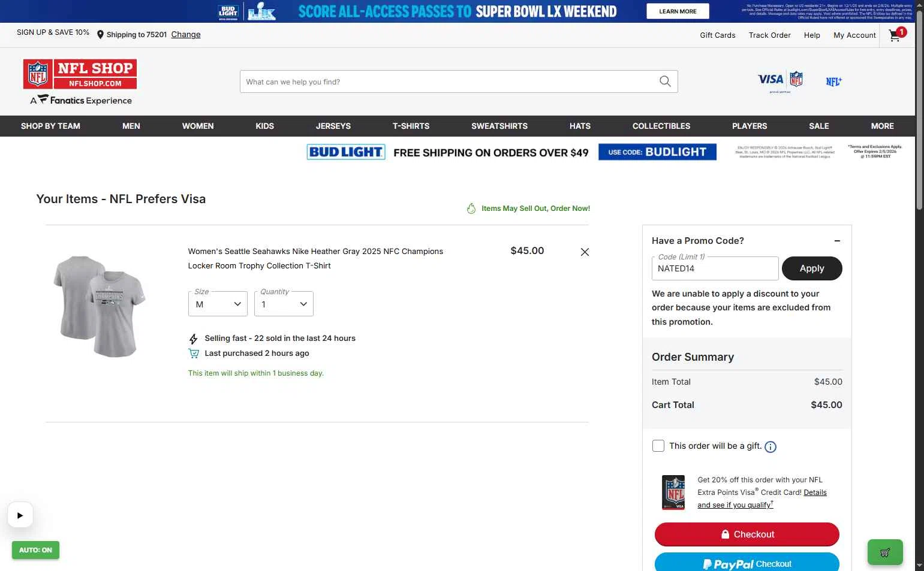The image size is (924, 571).
Task: Open the KIDS menu
Action: point(264,126)
